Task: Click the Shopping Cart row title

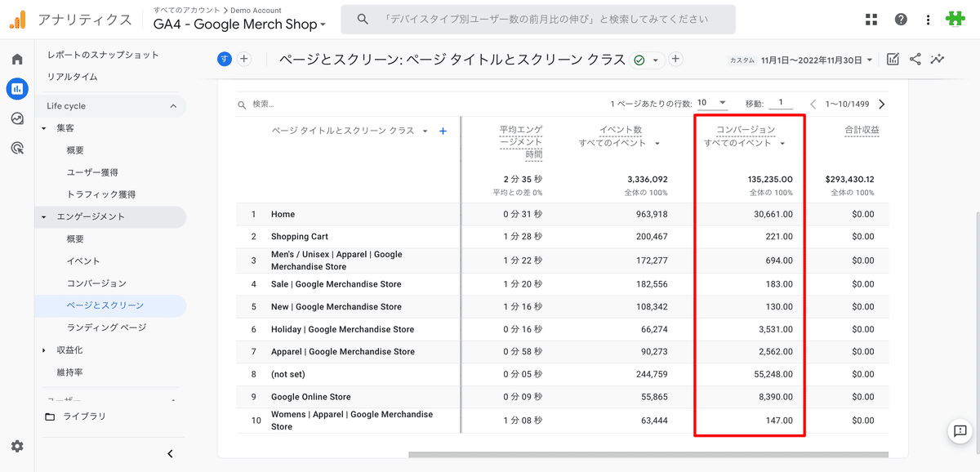Action: [300, 237]
